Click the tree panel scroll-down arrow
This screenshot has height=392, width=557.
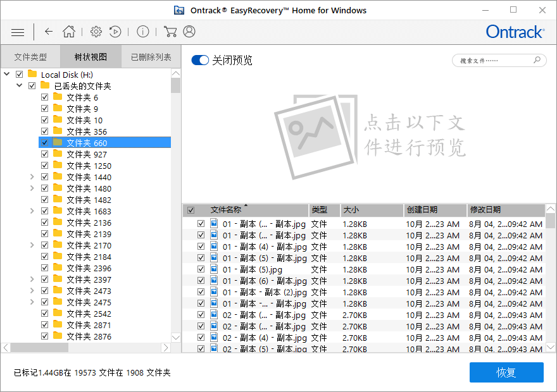175,338
